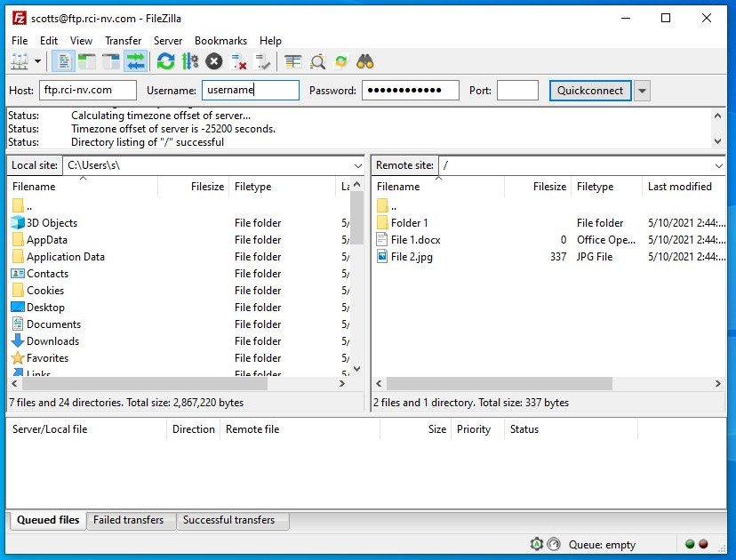The height and width of the screenshot is (560, 736).
Task: Search files with binoculars icon
Action: [x=365, y=61]
